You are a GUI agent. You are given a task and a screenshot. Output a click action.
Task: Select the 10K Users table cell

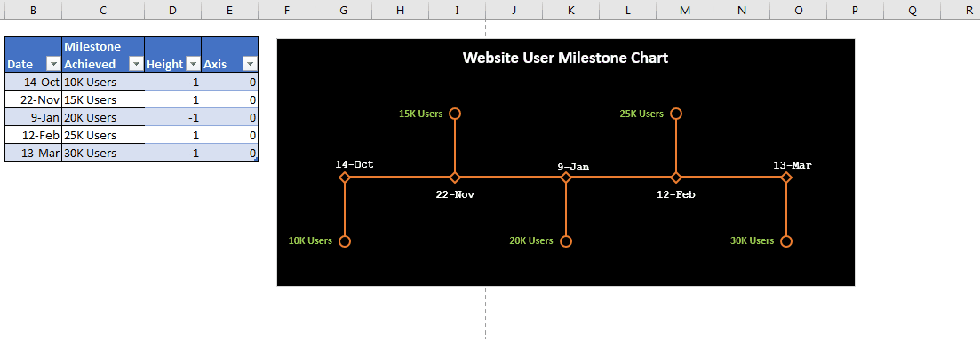coord(103,82)
